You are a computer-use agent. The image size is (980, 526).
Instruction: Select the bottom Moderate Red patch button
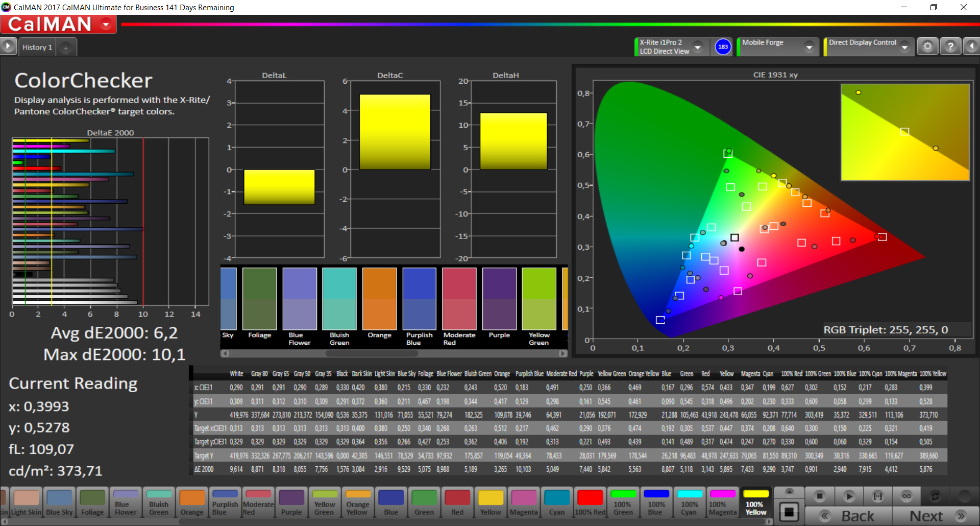click(258, 503)
